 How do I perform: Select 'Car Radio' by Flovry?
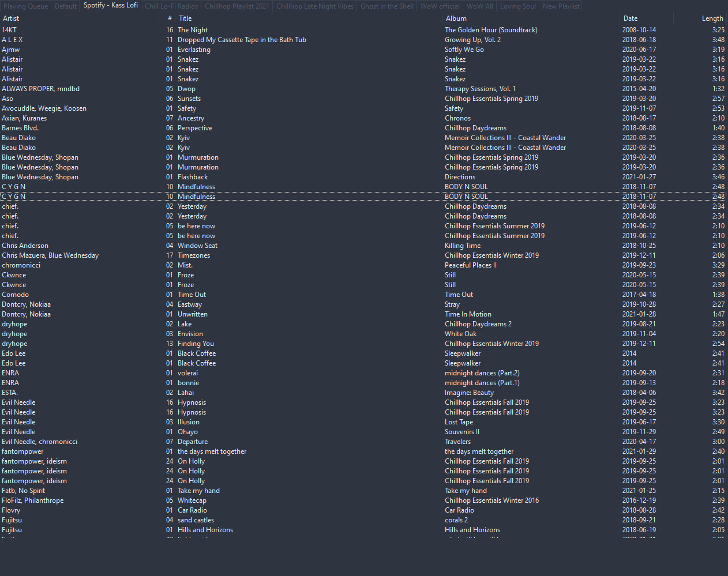click(192, 510)
